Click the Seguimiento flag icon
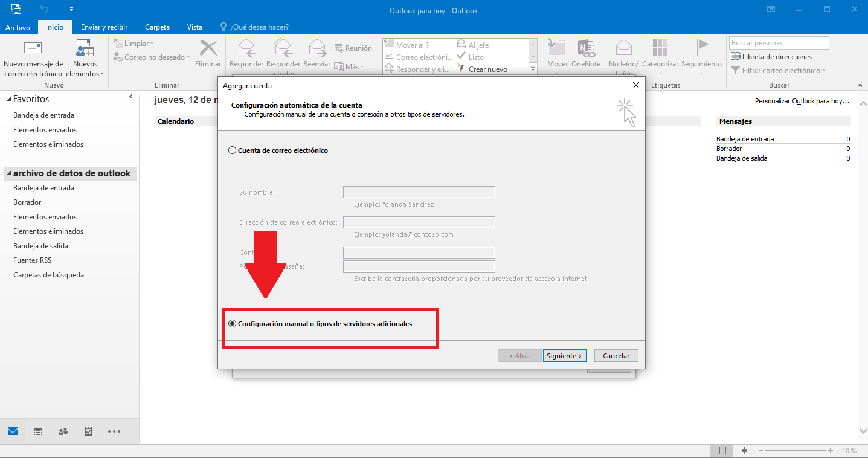The width and height of the screenshot is (868, 458). click(702, 48)
